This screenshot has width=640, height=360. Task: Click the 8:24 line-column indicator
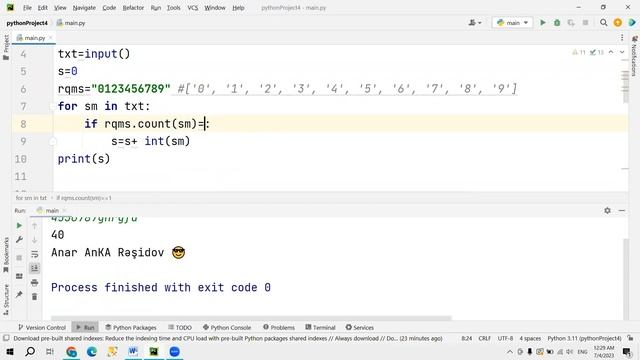[467, 338]
